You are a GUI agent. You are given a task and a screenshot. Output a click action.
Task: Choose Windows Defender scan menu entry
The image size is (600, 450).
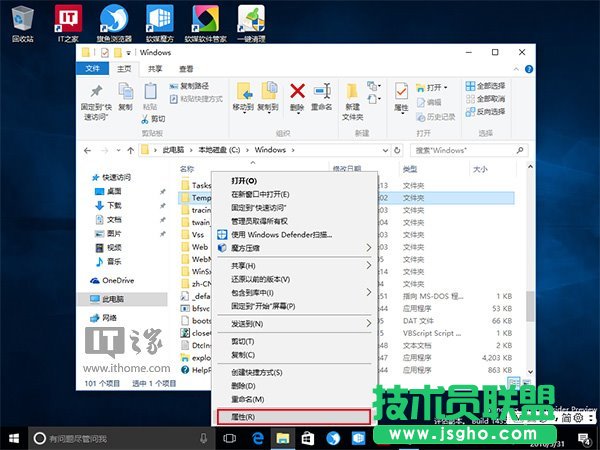(x=294, y=235)
